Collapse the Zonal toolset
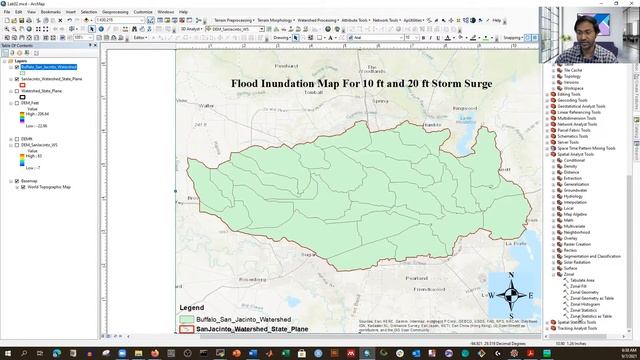640x360 pixels. tap(553, 275)
